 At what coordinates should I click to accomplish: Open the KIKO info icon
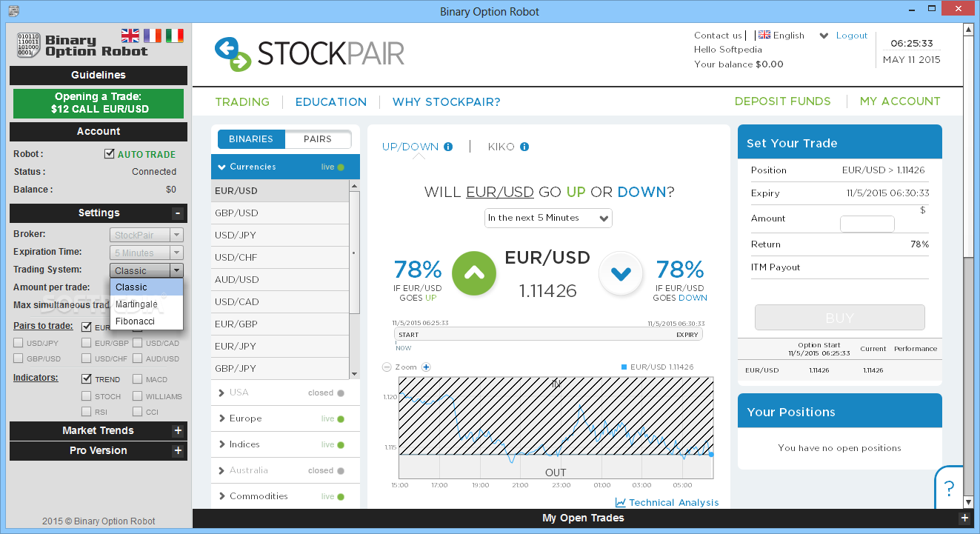[x=524, y=147]
